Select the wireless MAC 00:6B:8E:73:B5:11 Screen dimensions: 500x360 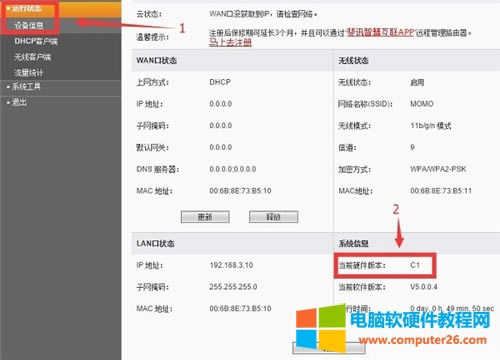(x=441, y=191)
